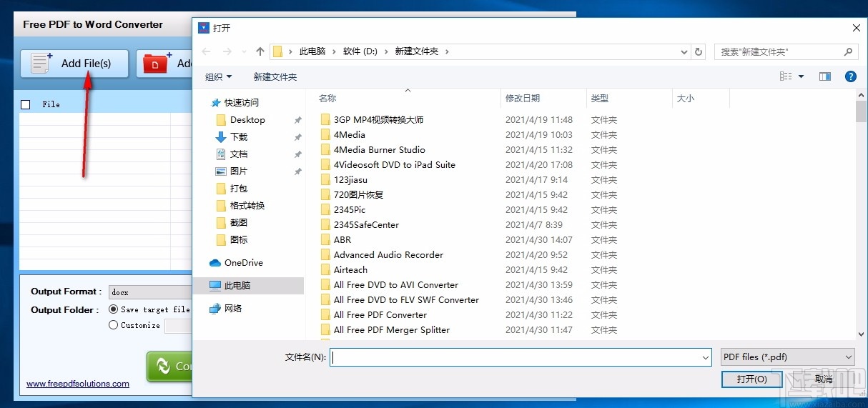Click the search 新建文件夹 field
Screen dimensions: 868x408
point(778,51)
